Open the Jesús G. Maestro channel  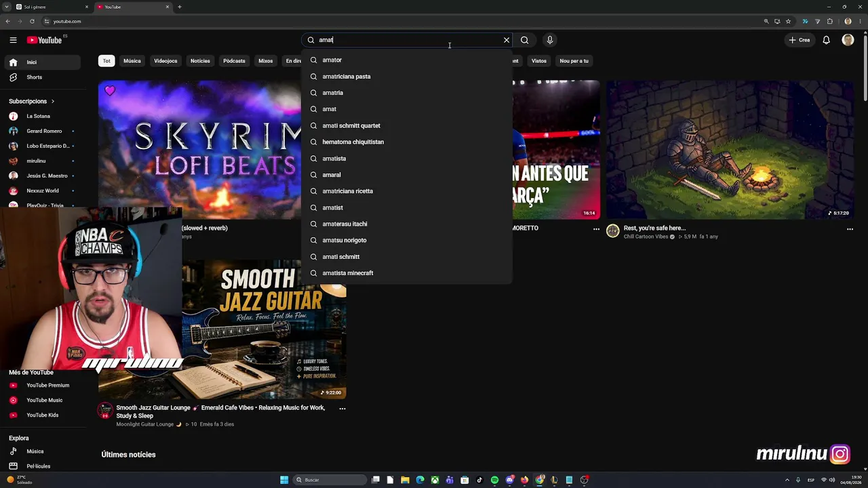click(x=43, y=176)
